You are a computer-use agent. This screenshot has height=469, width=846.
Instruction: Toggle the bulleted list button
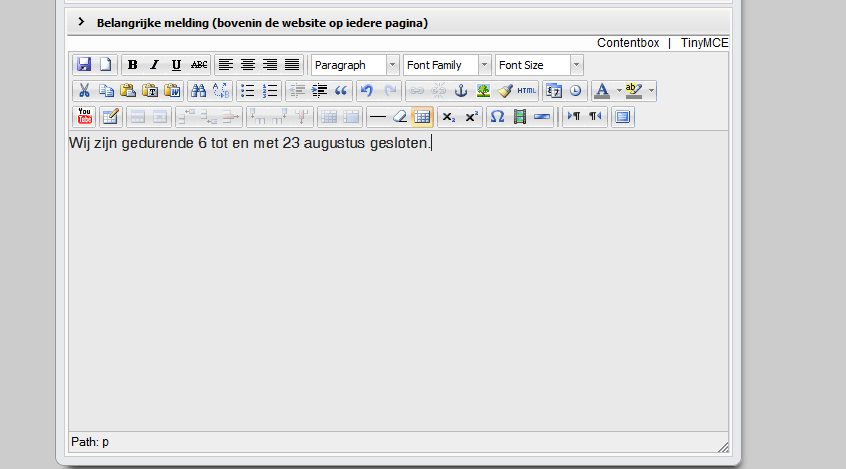click(247, 91)
